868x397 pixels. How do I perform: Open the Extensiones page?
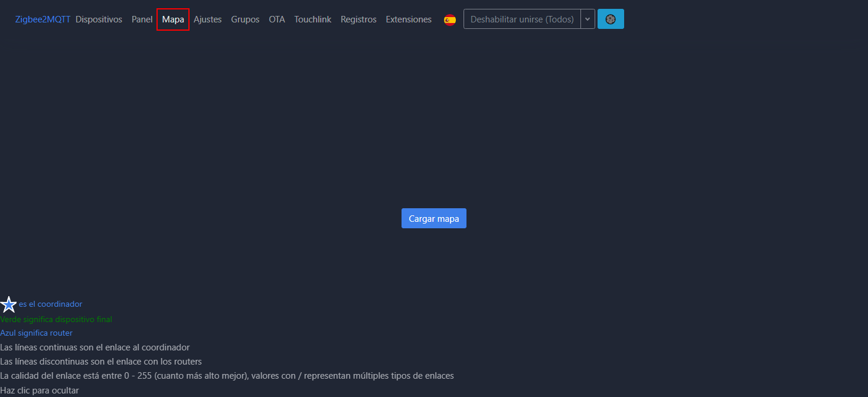409,19
